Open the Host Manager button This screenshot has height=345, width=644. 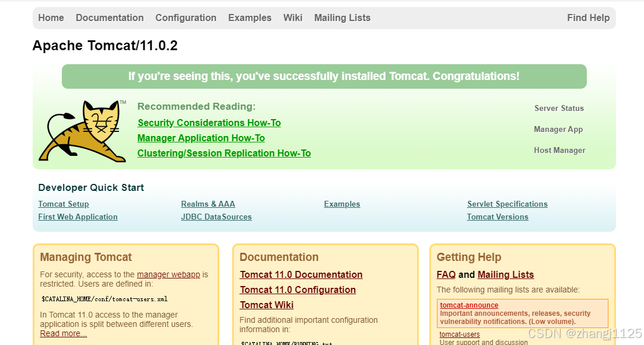pyautogui.click(x=559, y=150)
